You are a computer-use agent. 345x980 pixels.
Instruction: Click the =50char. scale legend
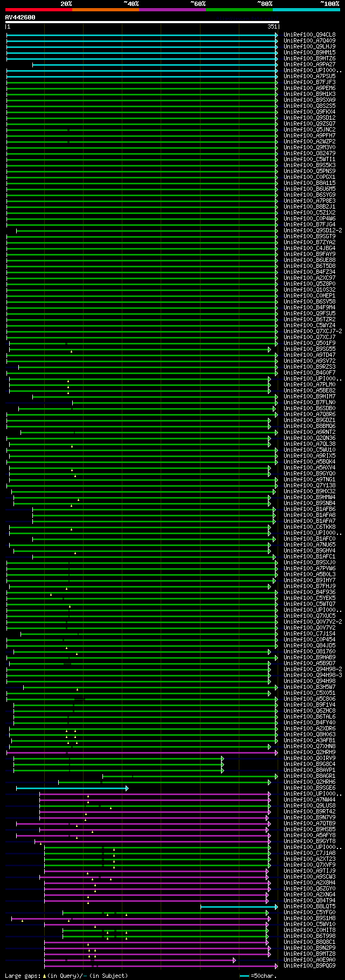[258, 976]
